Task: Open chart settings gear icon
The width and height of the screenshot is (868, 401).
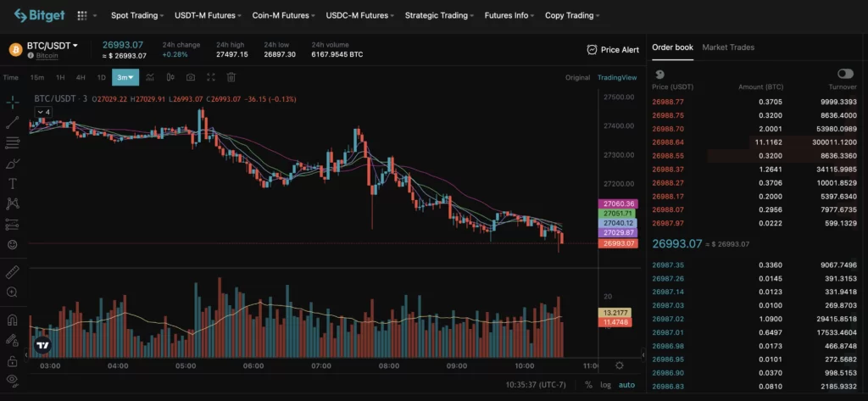Action: pyautogui.click(x=620, y=365)
